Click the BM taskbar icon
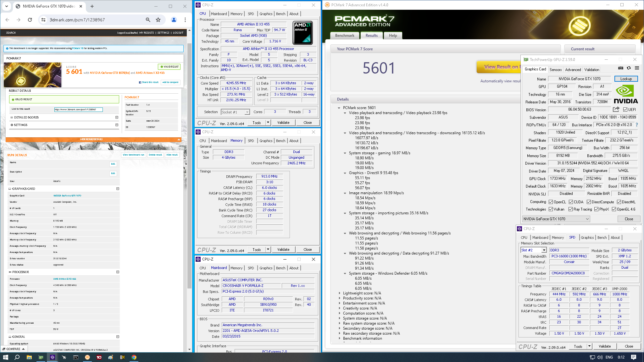The image size is (644, 362). coord(122,357)
